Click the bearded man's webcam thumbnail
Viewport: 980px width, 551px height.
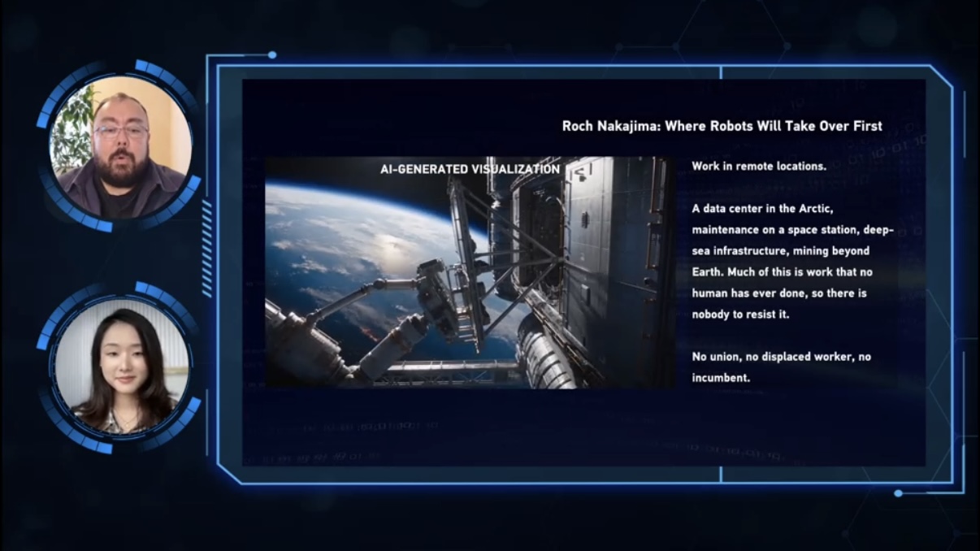pos(120,147)
